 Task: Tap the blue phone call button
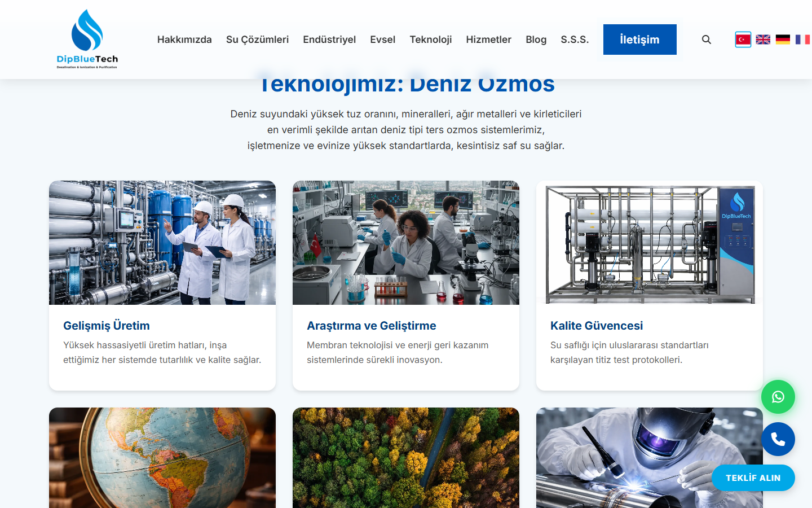778,439
